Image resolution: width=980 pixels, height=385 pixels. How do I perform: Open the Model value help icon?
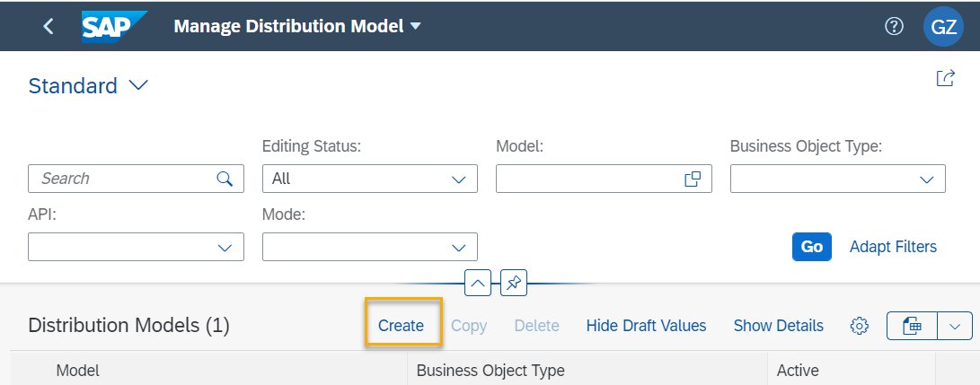[x=693, y=179]
